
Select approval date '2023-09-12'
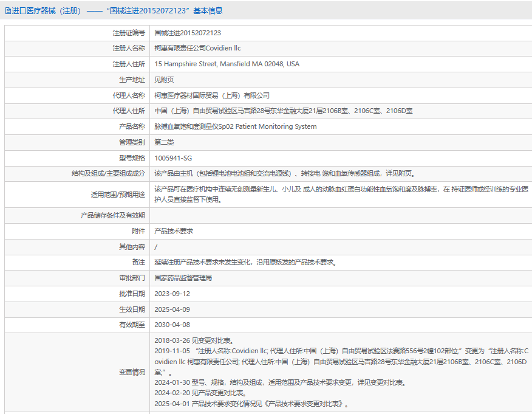tap(172, 294)
